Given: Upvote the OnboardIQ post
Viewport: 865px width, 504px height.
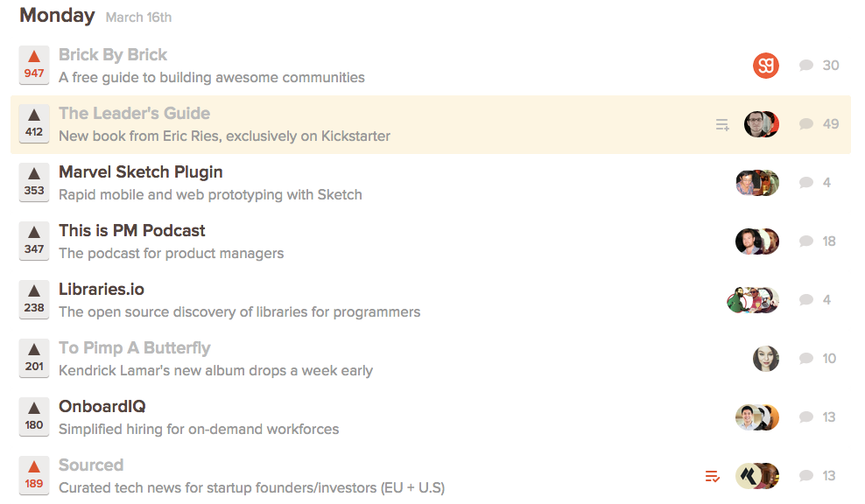Looking at the screenshot, I should (34, 416).
